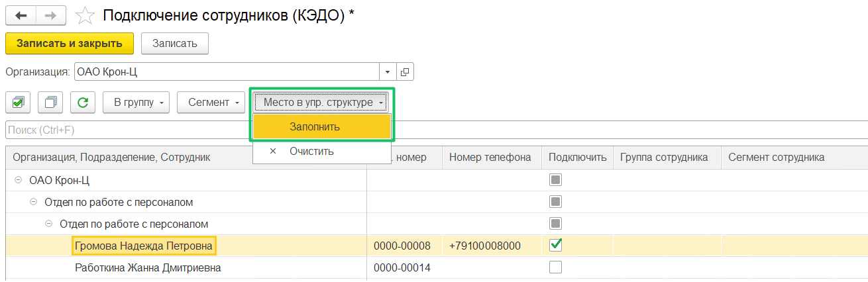Uncheck Подключить for Громова Надежда Петровна
The width and height of the screenshot is (868, 282).
tap(555, 246)
